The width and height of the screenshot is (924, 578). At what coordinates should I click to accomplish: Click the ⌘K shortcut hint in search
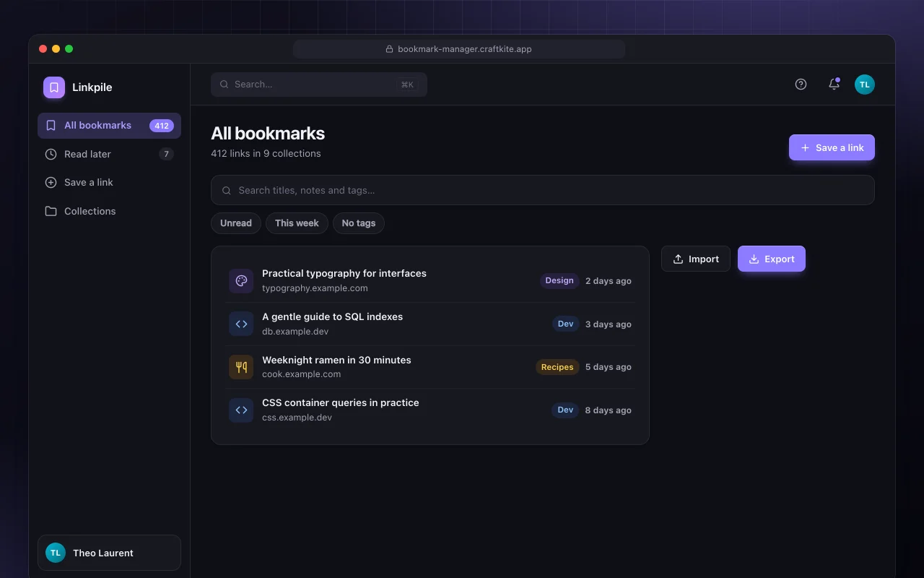(407, 85)
